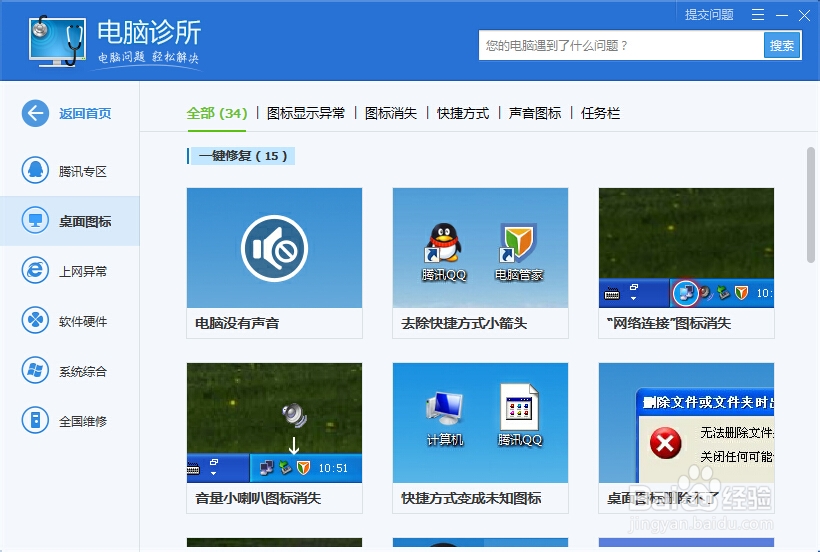Switch to the 快捷方式 tab
Image resolution: width=820 pixels, height=552 pixels.
pos(463,113)
